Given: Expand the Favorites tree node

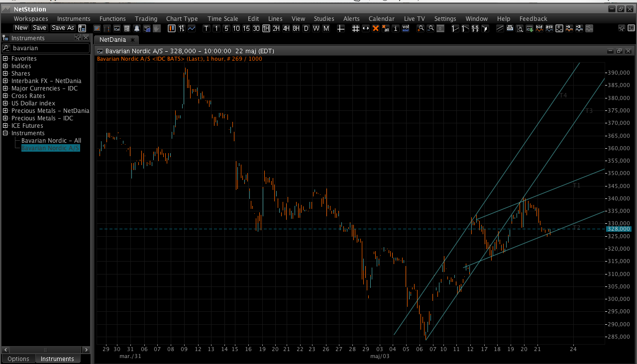Looking at the screenshot, I should (x=5, y=59).
